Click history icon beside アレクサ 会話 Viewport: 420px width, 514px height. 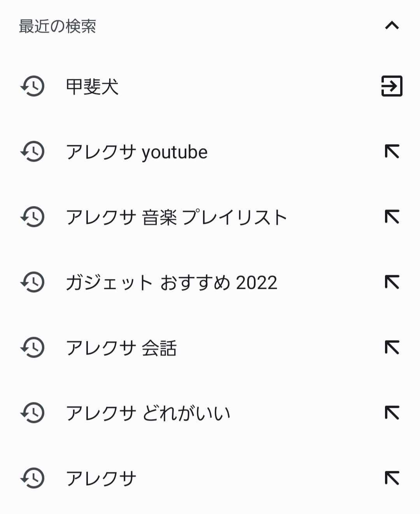tap(33, 347)
